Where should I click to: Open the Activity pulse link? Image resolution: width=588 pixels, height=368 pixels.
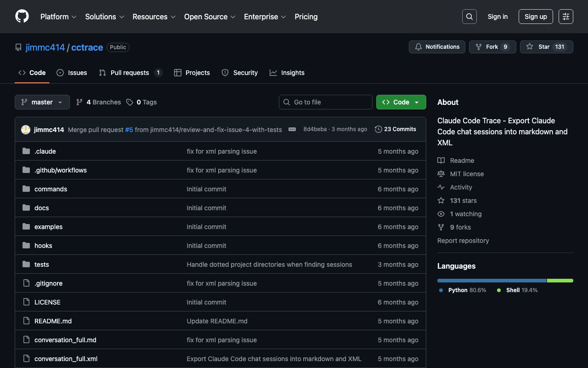(461, 187)
